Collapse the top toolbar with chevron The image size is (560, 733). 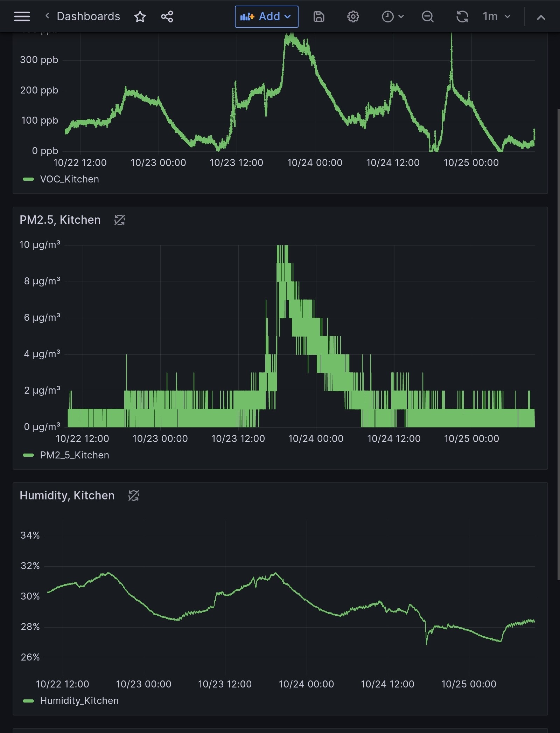tap(541, 17)
